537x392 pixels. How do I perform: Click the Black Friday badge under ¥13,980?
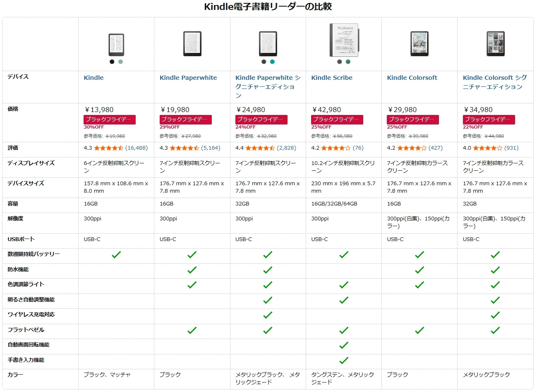point(110,120)
